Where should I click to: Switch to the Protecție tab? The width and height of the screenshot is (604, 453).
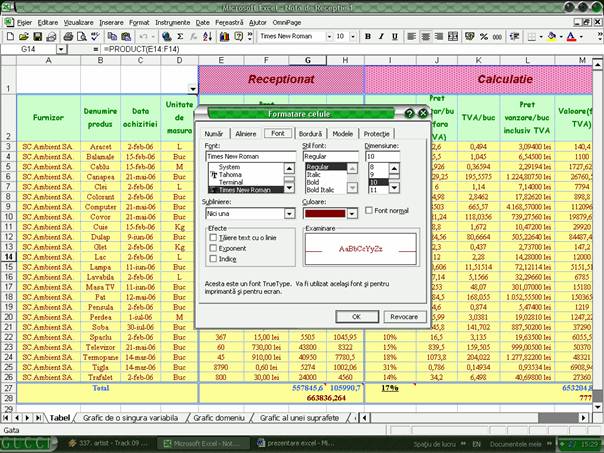coord(377,134)
